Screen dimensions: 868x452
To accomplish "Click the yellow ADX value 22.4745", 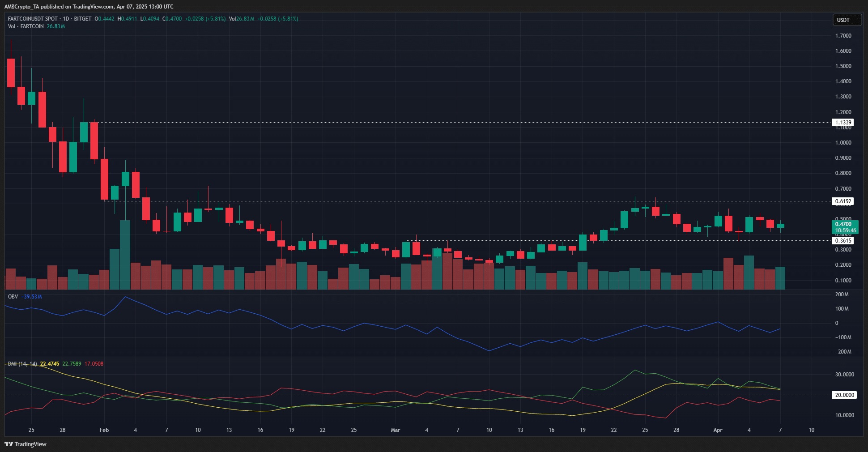I will tap(49, 364).
